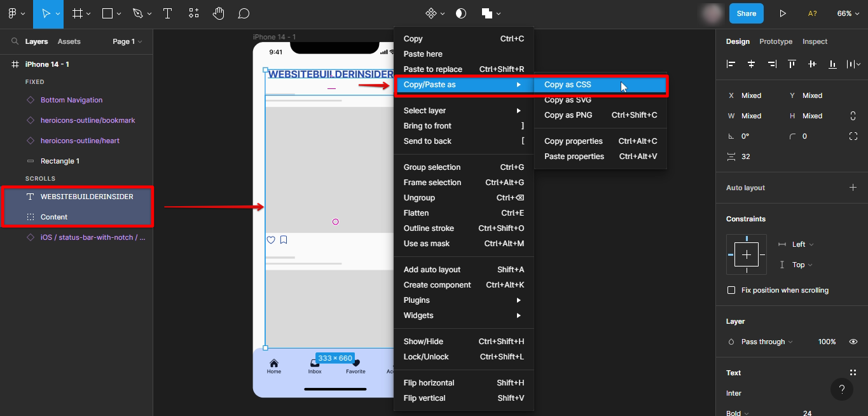The width and height of the screenshot is (868, 416).
Task: Open the Bold font weight dropdown
Action: click(x=738, y=413)
